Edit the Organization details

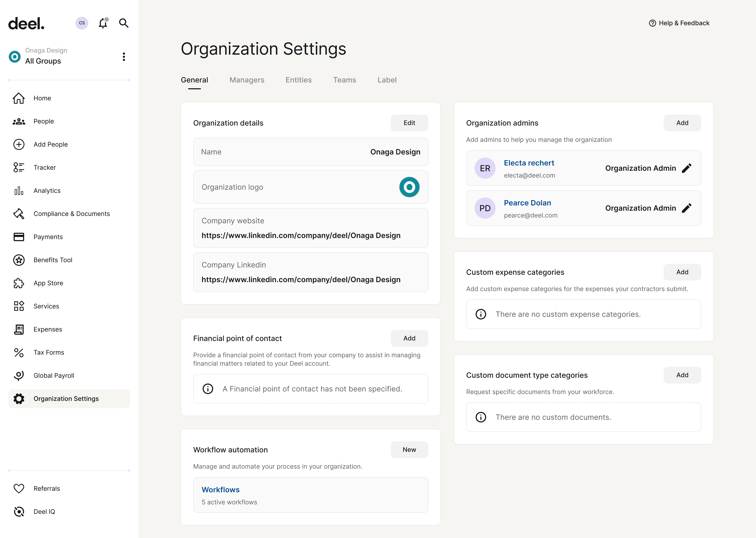[409, 123]
